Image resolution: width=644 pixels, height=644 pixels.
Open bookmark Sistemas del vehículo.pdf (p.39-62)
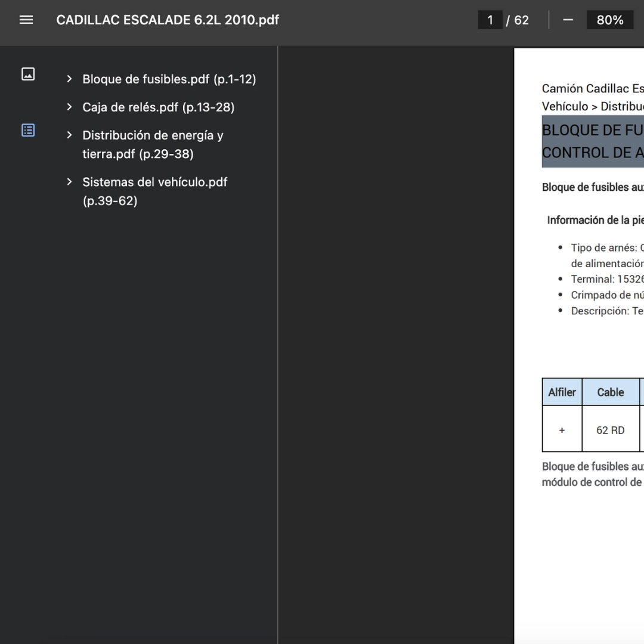pyautogui.click(x=155, y=191)
